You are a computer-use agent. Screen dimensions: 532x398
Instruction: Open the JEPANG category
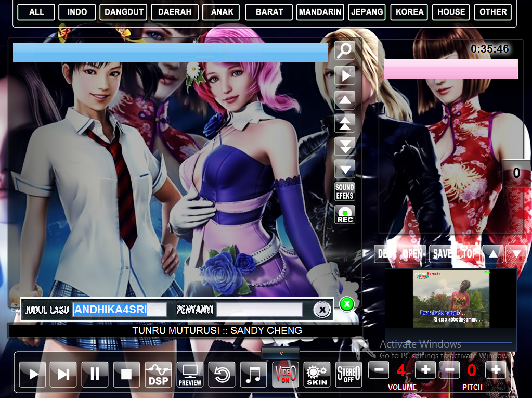coord(367,12)
